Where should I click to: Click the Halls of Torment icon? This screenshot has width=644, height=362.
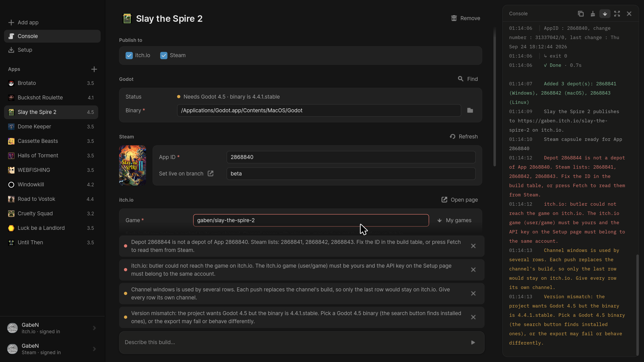[11, 156]
